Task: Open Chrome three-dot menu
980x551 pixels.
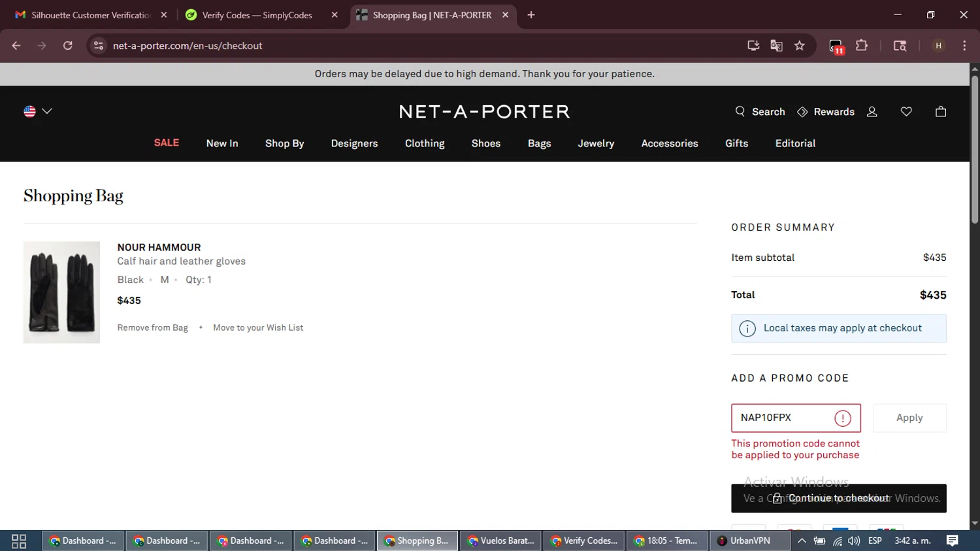Action: point(964,46)
